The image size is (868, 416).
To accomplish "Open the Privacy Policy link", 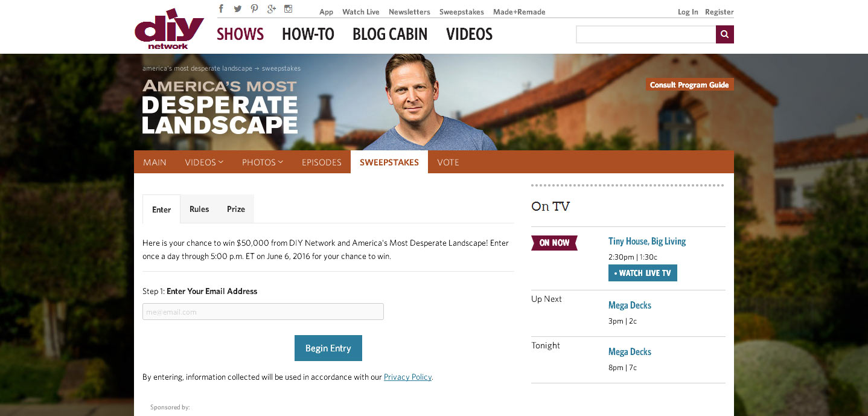I will [408, 377].
